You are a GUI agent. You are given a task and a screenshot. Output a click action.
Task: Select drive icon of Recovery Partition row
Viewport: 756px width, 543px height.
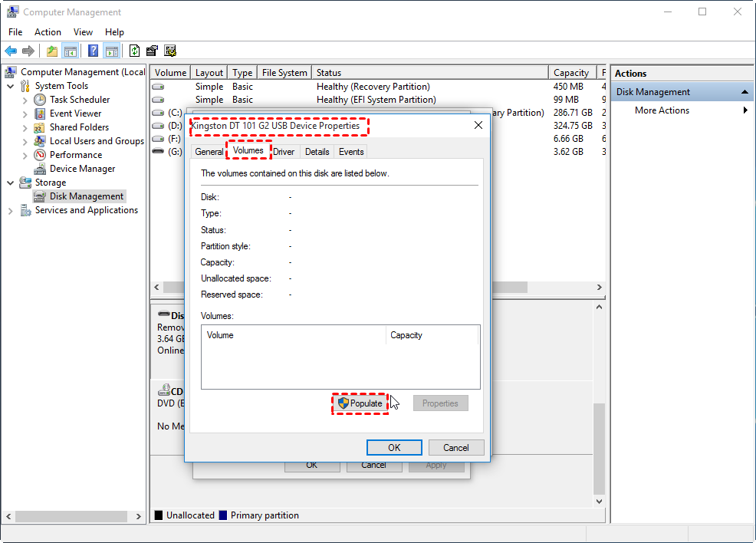pos(158,87)
